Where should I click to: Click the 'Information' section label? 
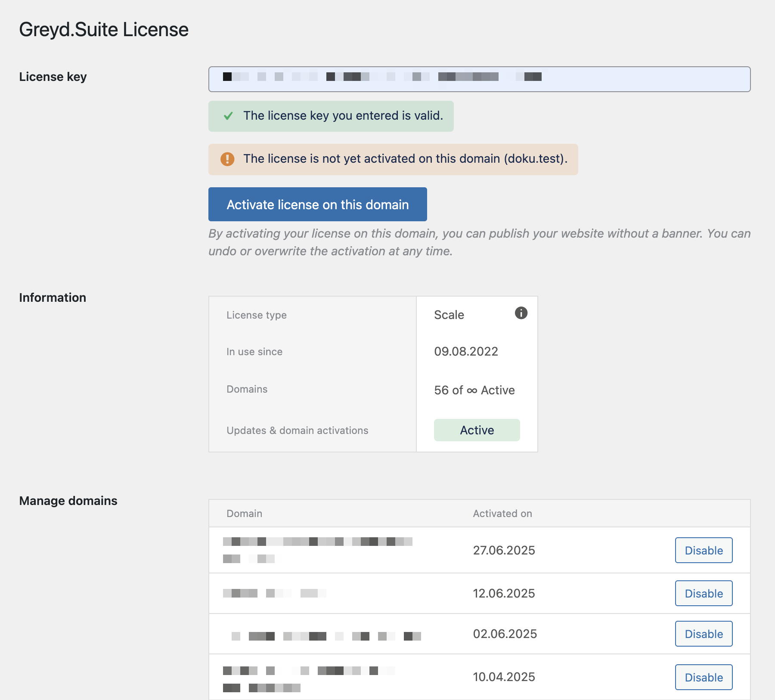(53, 298)
